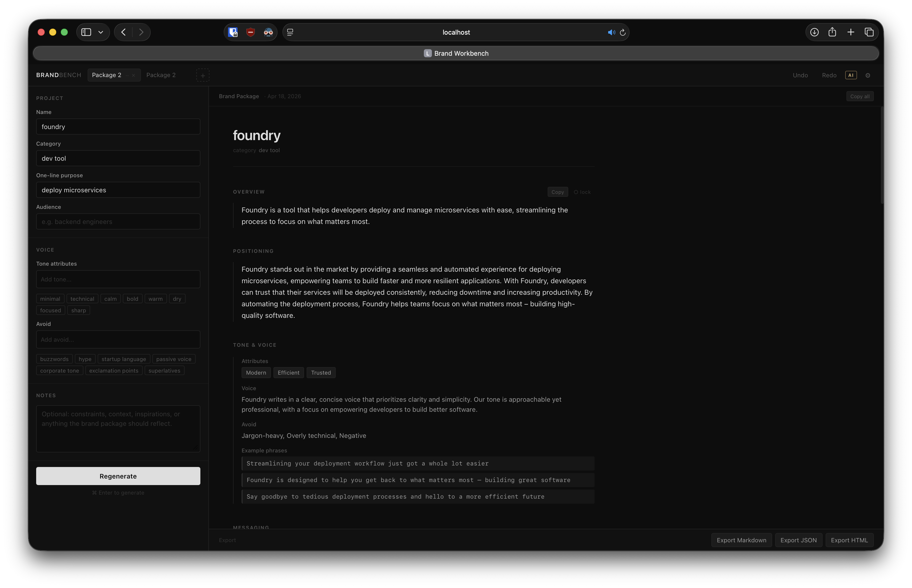Add the sharp tone chip
The image size is (912, 588).
79,310
